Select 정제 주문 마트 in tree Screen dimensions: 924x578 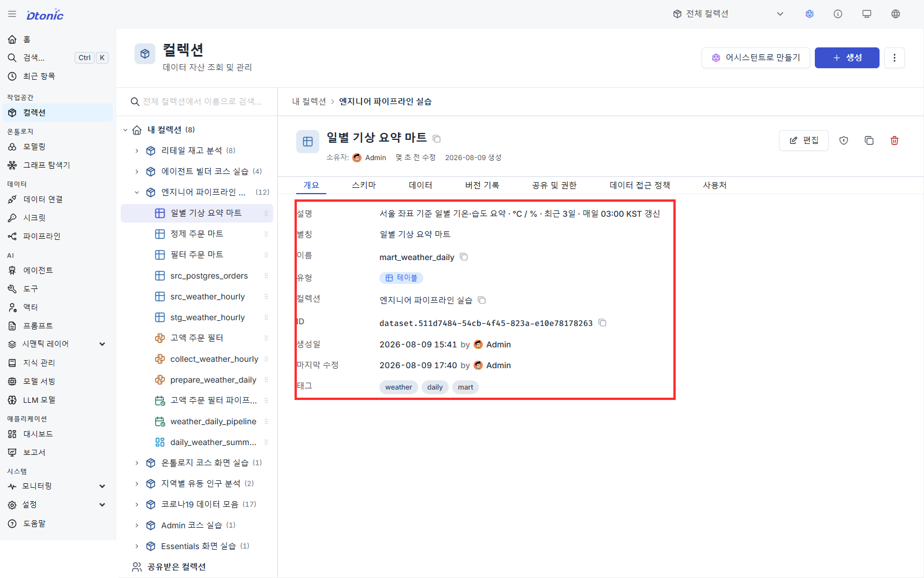click(197, 234)
